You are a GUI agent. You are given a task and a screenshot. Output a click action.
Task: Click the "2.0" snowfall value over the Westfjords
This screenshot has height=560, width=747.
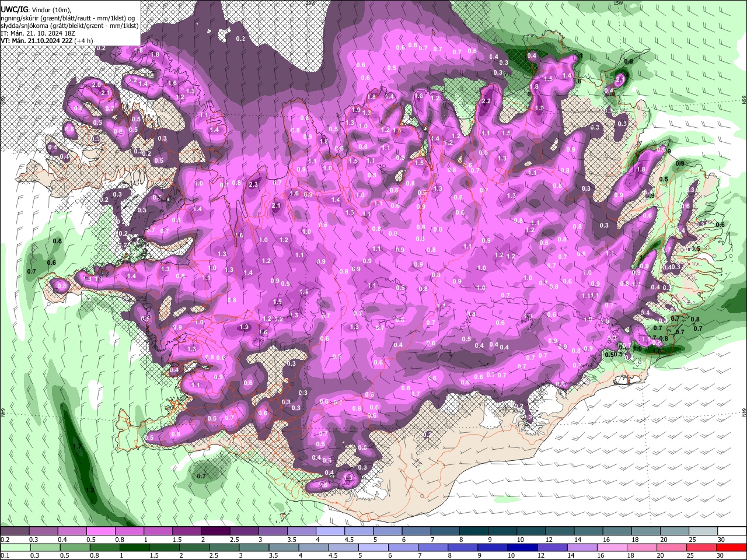point(97,85)
